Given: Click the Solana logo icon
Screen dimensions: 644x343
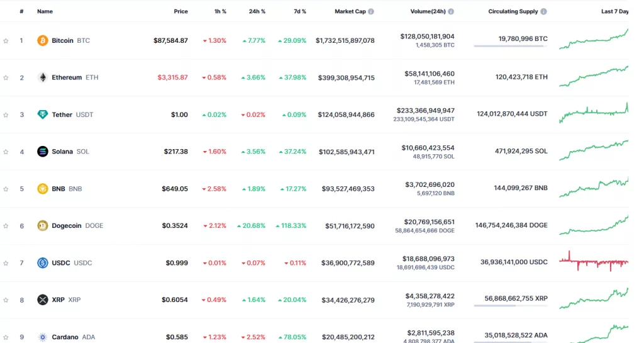Looking at the screenshot, I should tap(43, 151).
